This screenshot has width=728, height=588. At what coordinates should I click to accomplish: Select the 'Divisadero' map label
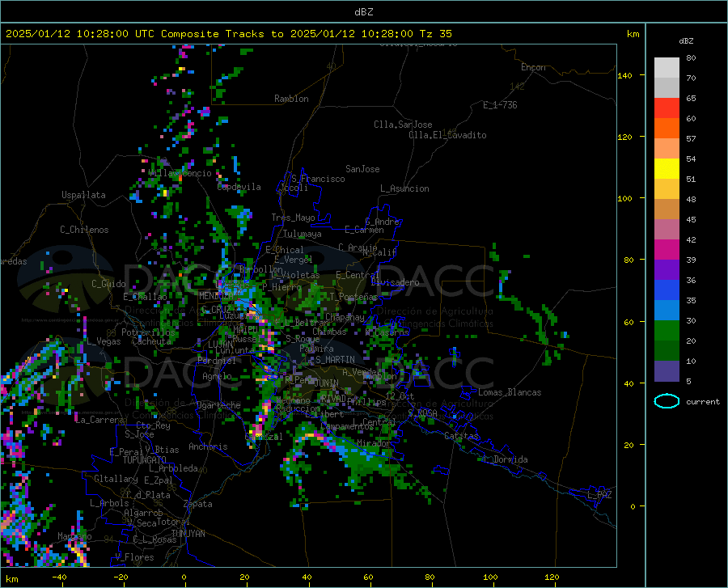point(395,282)
